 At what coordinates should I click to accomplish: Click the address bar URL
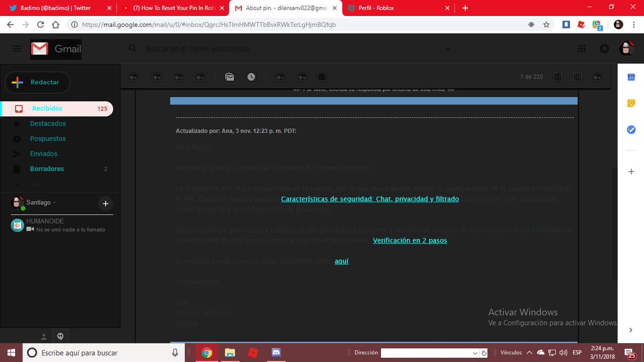coord(209,25)
